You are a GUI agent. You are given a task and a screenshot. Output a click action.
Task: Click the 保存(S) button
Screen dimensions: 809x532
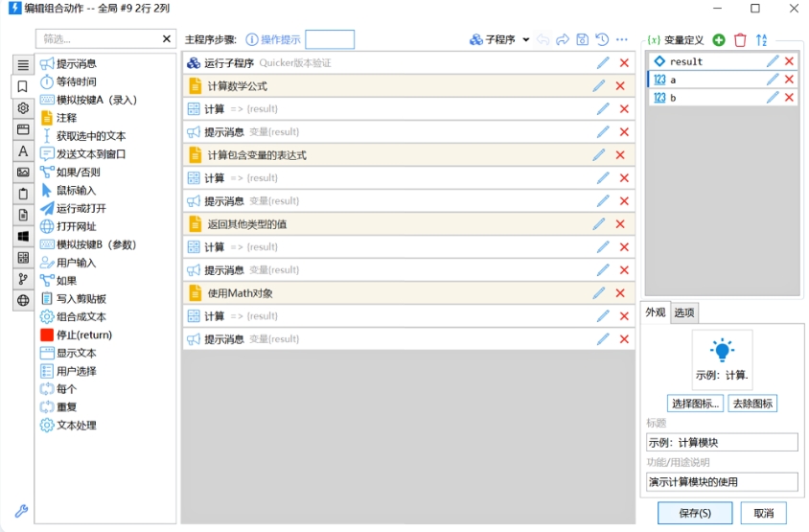click(695, 513)
